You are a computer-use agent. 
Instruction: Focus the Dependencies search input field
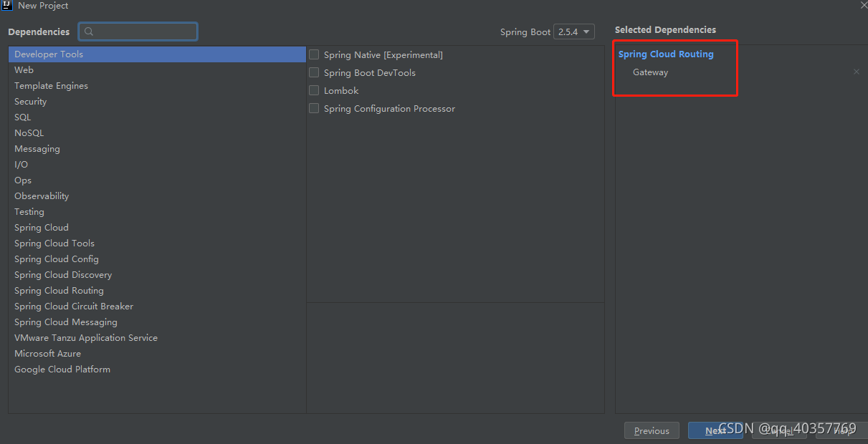point(138,32)
